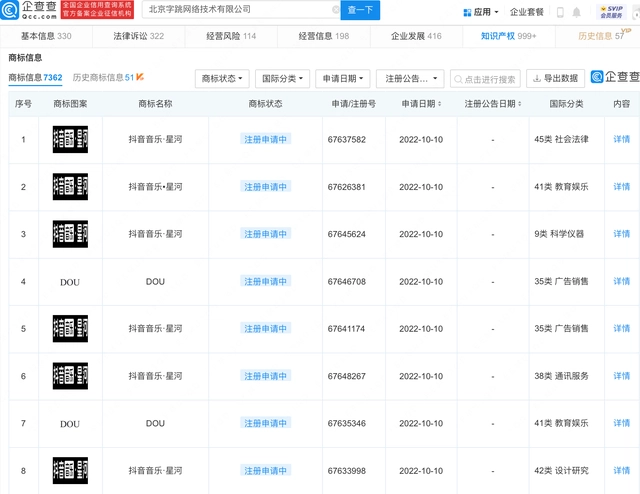The height and width of the screenshot is (494, 640).
Task: Click the 商标名称 column header
Action: (155, 104)
